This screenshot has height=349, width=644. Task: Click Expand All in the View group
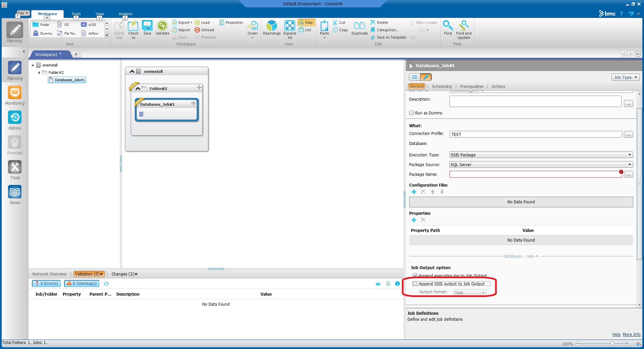click(290, 30)
